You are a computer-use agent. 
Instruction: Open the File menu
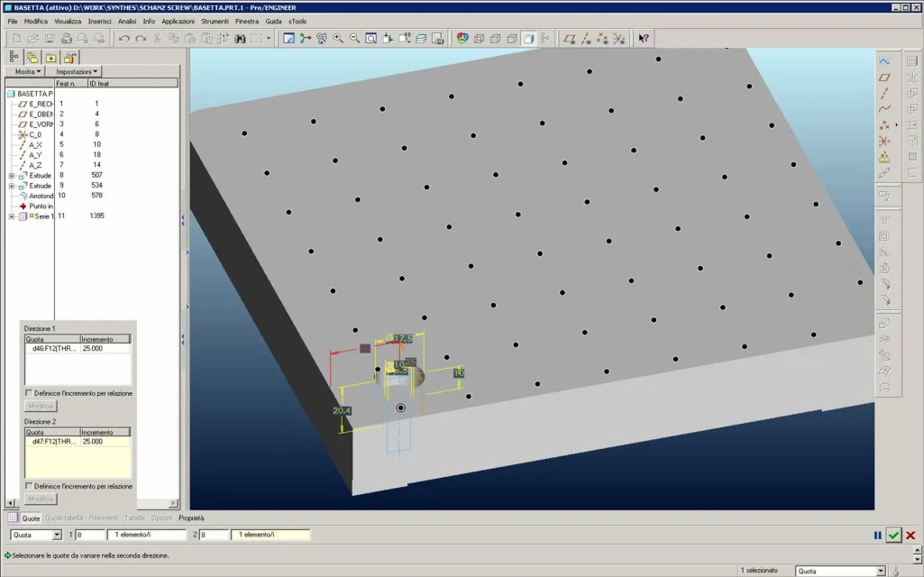(13, 22)
